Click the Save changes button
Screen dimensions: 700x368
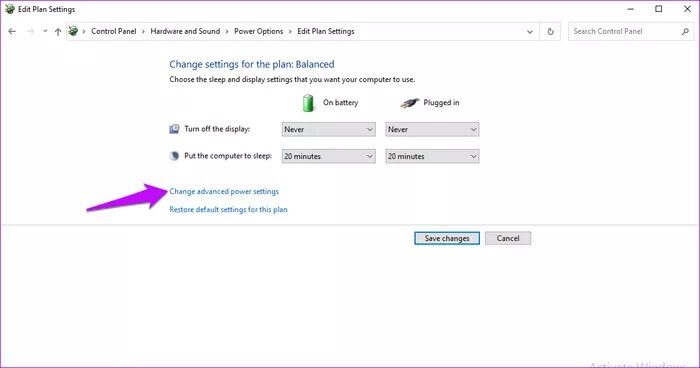[447, 238]
